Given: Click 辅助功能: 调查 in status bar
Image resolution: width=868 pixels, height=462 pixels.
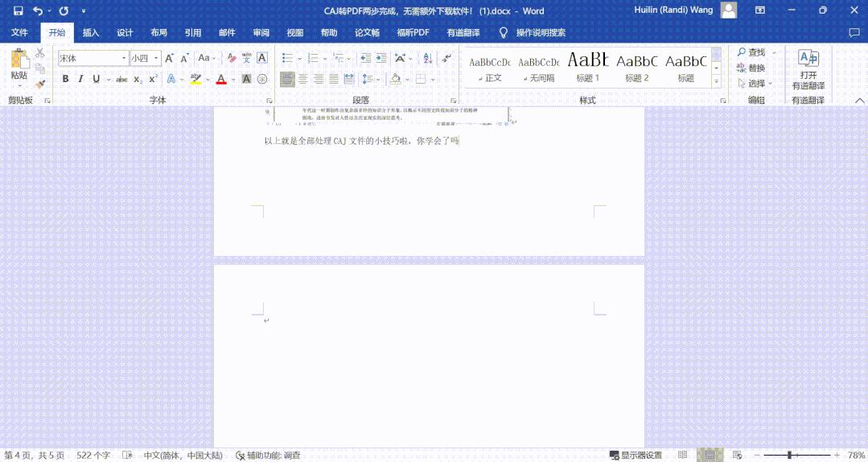Looking at the screenshot, I should click(268, 456).
